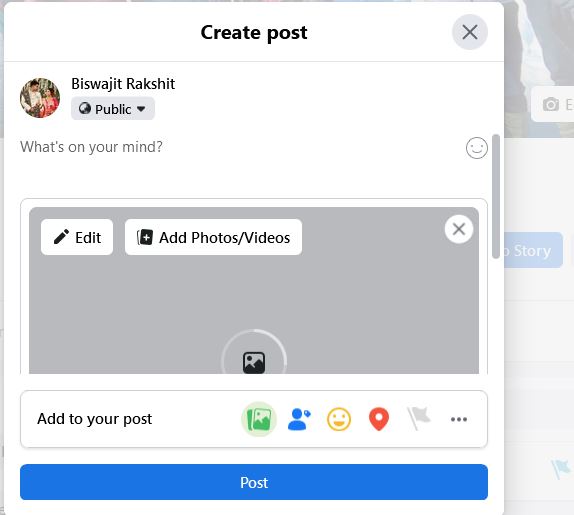Open the Feeling/activity smiley icon
Viewport: 574px width, 515px height.
point(339,419)
